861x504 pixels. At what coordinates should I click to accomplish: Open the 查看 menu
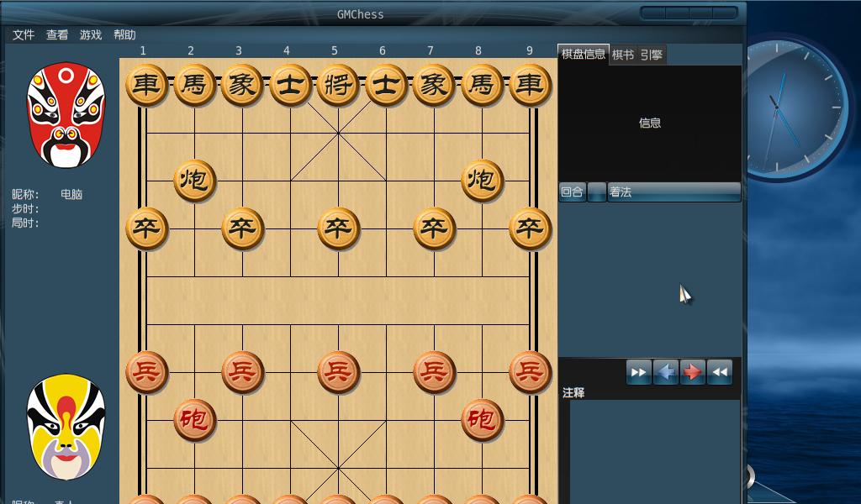tap(57, 35)
